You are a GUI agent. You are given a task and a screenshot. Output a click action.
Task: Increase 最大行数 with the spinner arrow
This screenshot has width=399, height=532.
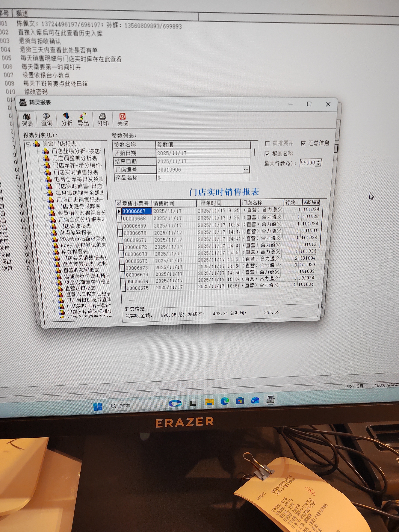point(318,161)
